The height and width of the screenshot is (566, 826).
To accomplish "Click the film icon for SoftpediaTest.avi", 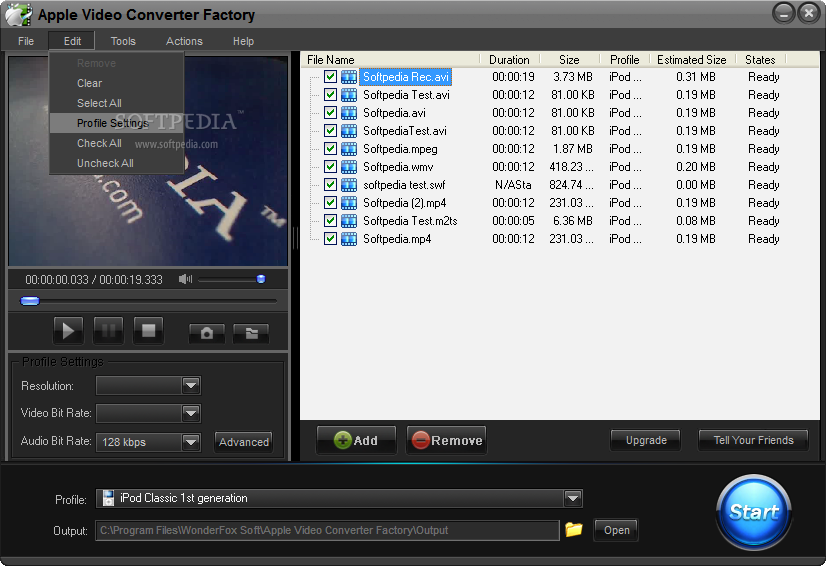I will pyautogui.click(x=349, y=131).
